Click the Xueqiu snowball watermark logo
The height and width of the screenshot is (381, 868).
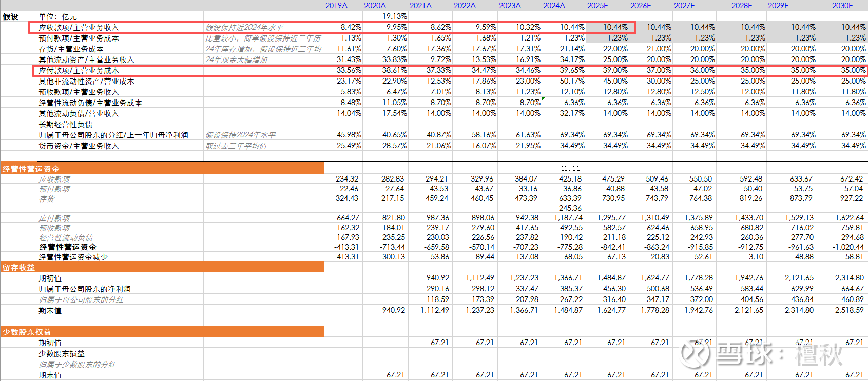tap(695, 353)
